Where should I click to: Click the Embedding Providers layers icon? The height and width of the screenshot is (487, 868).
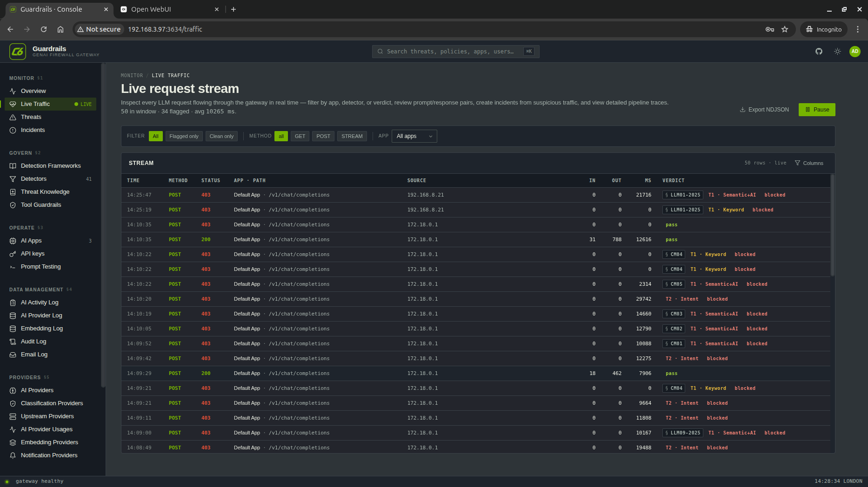[13, 442]
